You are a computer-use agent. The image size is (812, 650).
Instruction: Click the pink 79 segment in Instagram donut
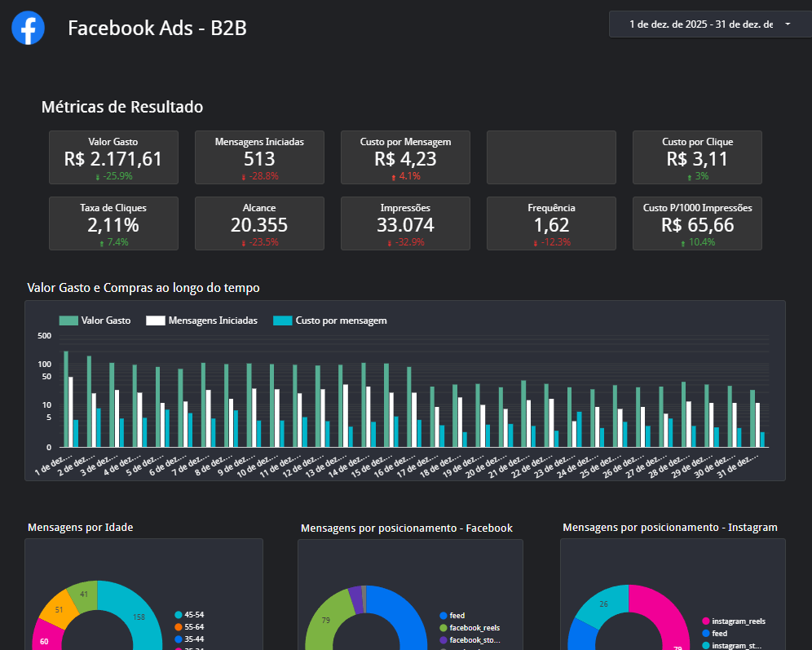pos(668,617)
